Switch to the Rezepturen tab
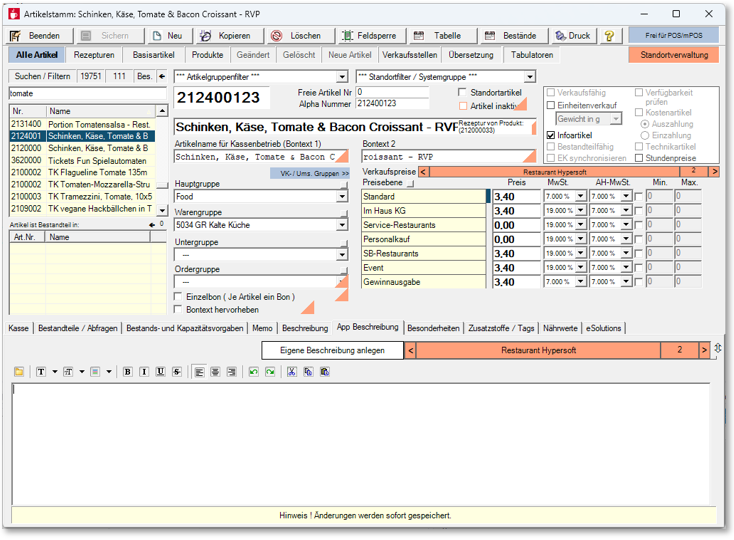Viewport: 734px width, 540px height. point(93,55)
